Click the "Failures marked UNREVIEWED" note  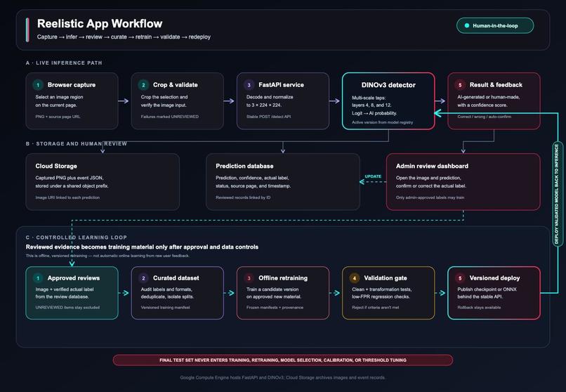coord(170,117)
